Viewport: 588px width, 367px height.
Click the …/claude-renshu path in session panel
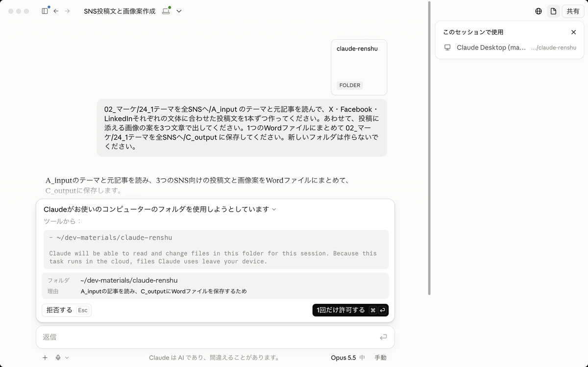point(554,48)
